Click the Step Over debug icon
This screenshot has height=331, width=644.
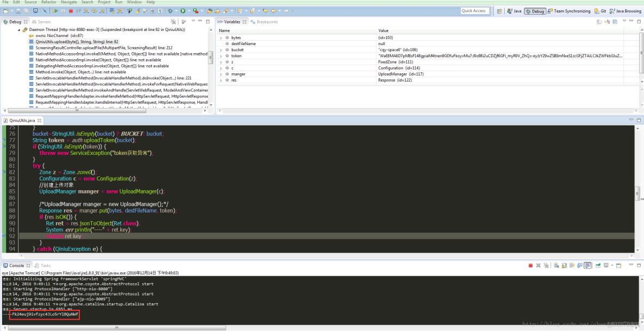pos(94,11)
